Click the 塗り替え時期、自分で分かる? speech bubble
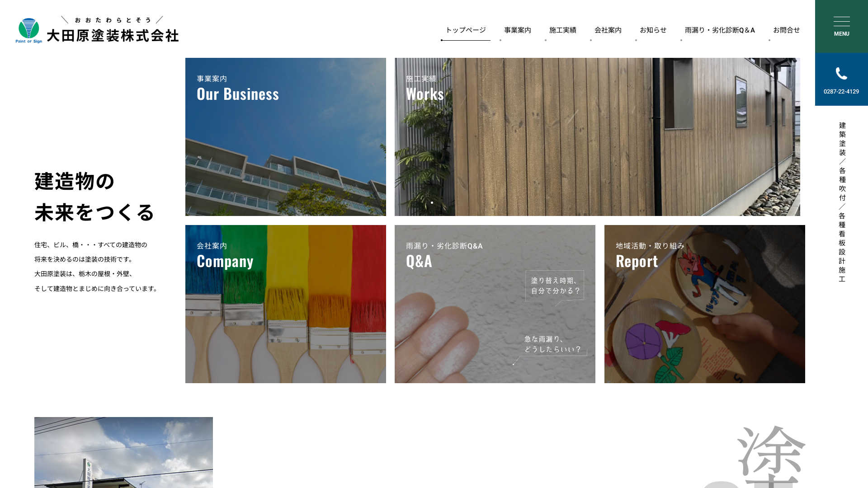The width and height of the screenshot is (868, 488). tap(555, 286)
